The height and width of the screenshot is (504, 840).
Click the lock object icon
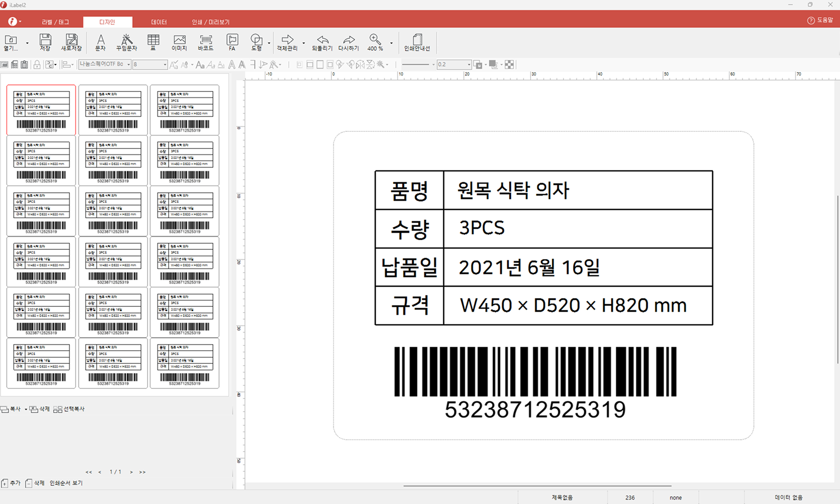(x=37, y=64)
